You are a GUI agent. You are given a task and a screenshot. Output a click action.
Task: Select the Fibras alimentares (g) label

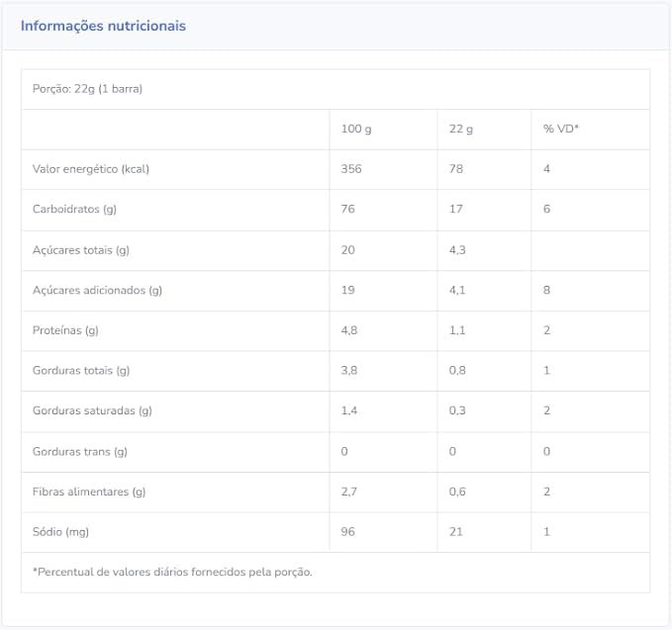tap(89, 492)
